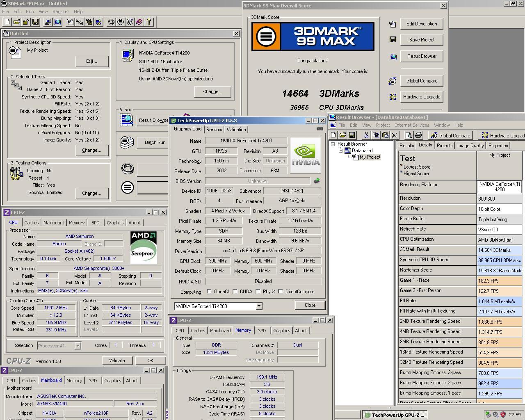
Task: Enable the CUDA checkbox
Action: [x=235, y=292]
